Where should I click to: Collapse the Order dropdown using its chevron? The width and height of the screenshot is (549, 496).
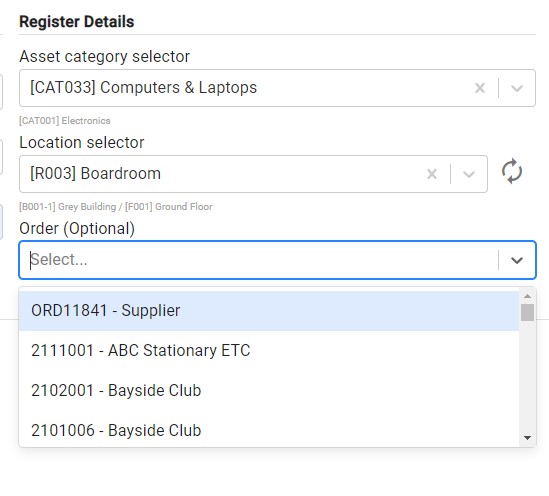click(517, 260)
